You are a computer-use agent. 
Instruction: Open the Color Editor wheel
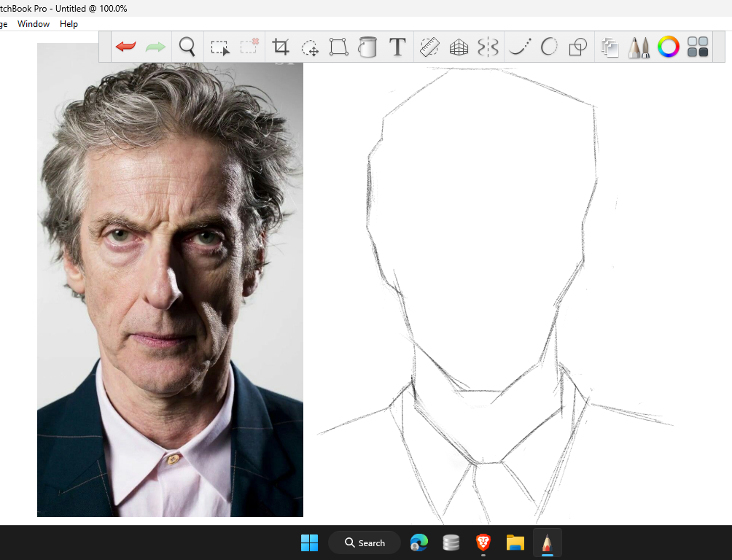(x=668, y=47)
